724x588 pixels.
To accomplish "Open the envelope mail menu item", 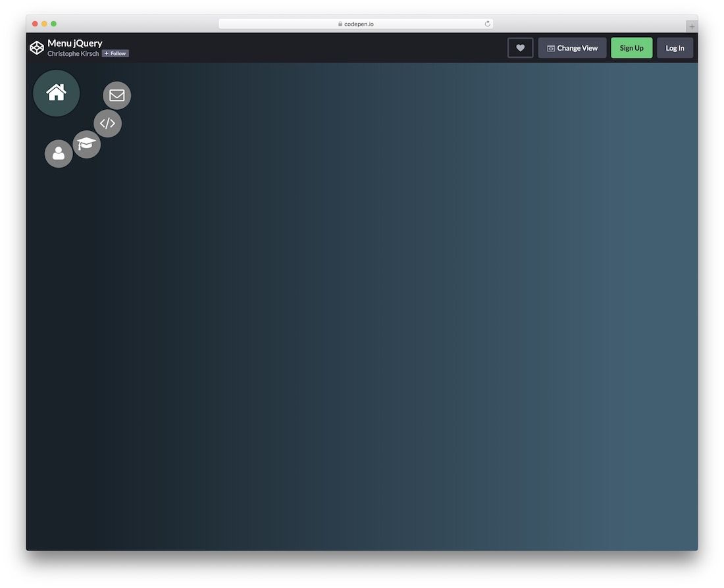I will tap(116, 95).
